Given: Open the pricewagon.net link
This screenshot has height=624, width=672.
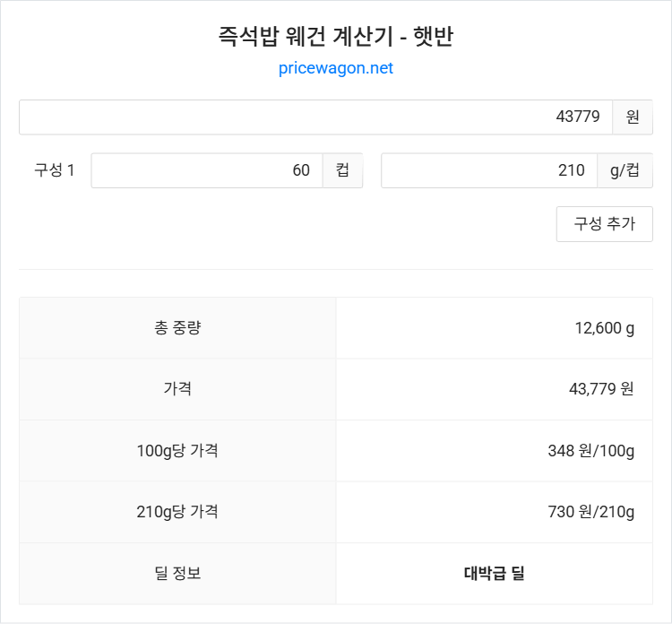Looking at the screenshot, I should (336, 68).
